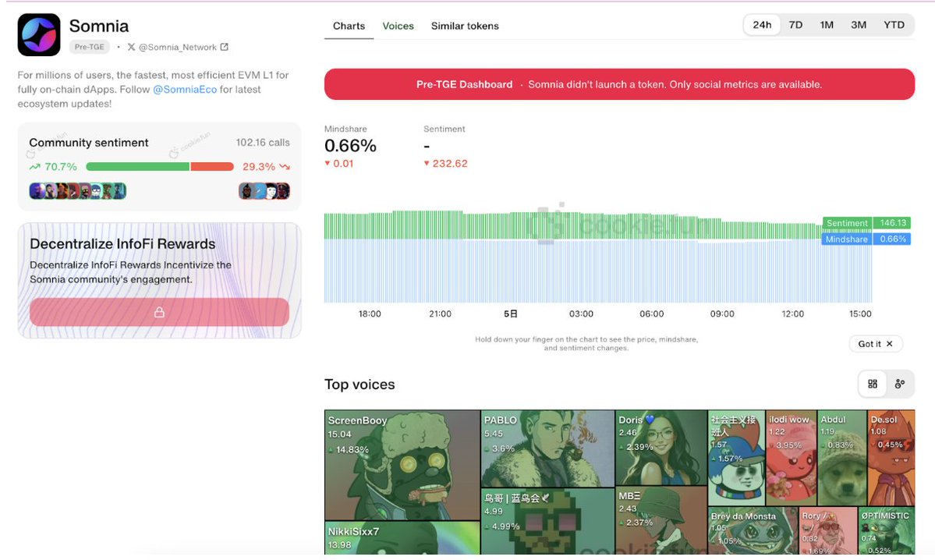
Task: Click the 29.3% bearish percentage
Action: [259, 167]
